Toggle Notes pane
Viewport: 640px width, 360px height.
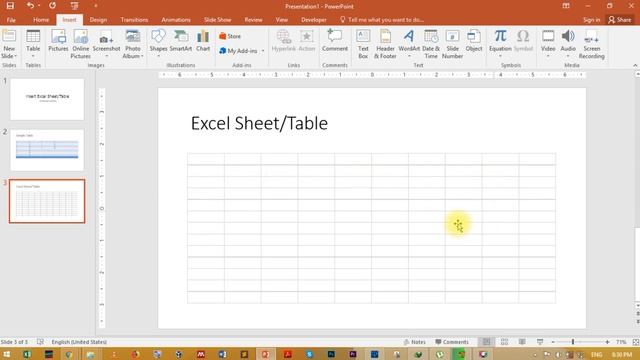coord(415,342)
